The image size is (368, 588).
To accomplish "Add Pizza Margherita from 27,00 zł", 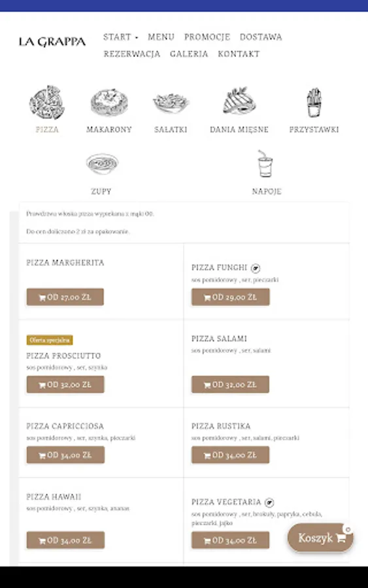I will point(65,297).
